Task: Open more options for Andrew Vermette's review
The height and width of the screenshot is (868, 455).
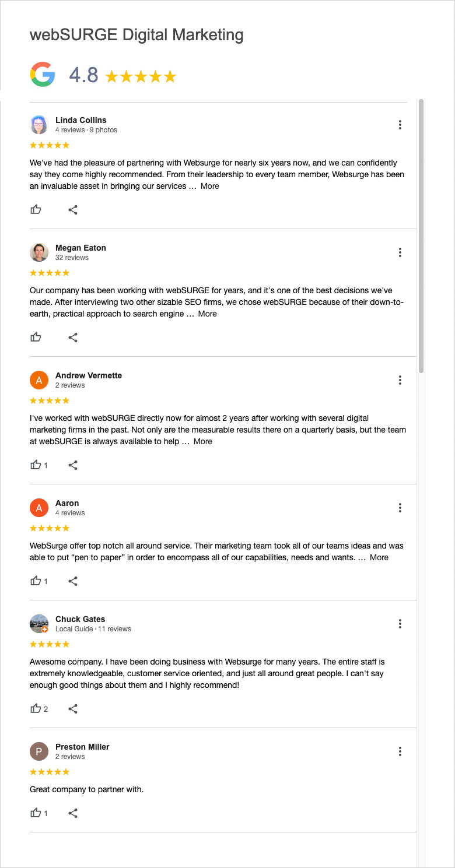Action: [400, 380]
